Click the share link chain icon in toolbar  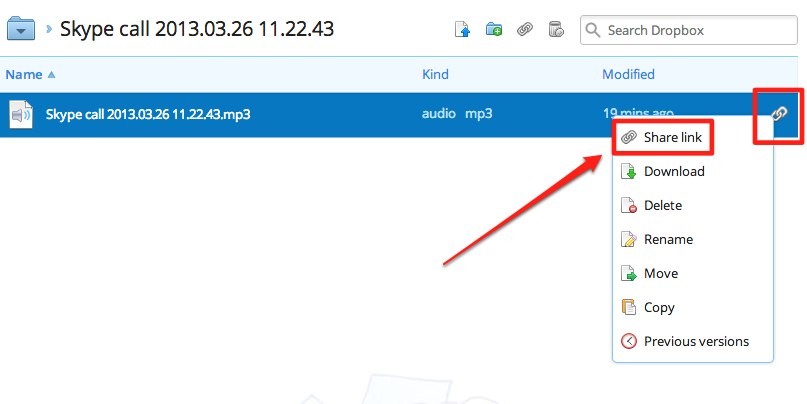(x=525, y=29)
